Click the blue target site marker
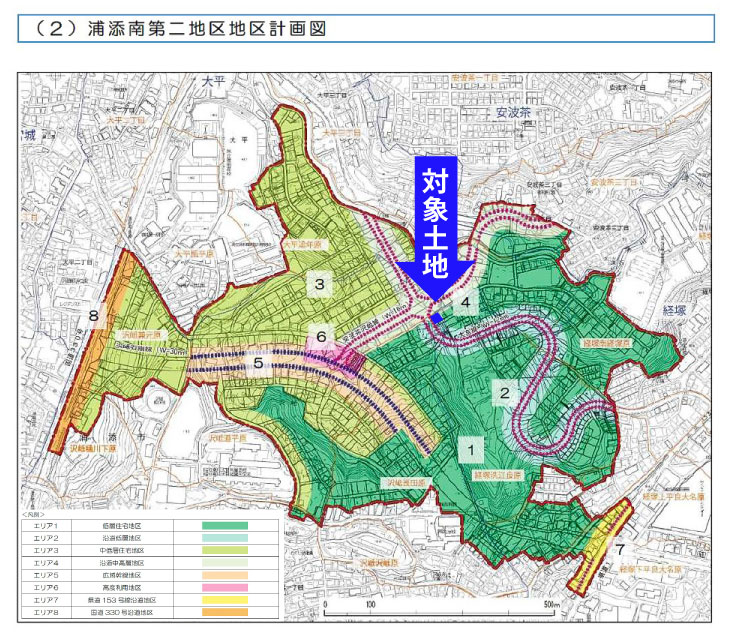The width and height of the screenshot is (729, 639). (x=436, y=318)
